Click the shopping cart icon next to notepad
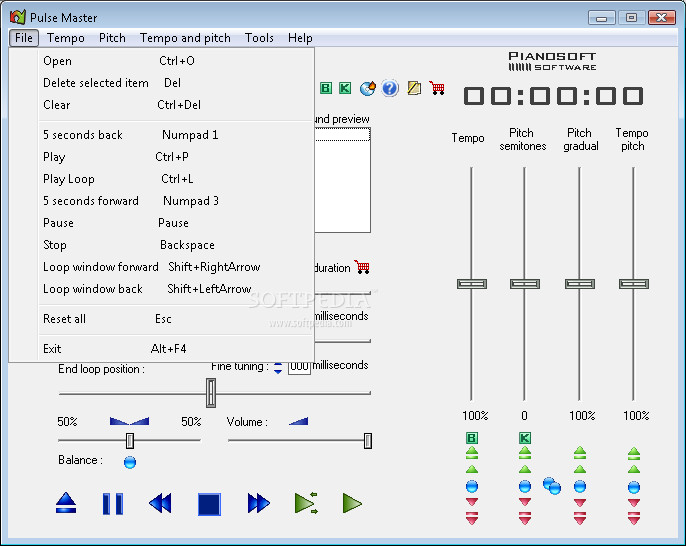This screenshot has height=546, width=686. tap(437, 88)
